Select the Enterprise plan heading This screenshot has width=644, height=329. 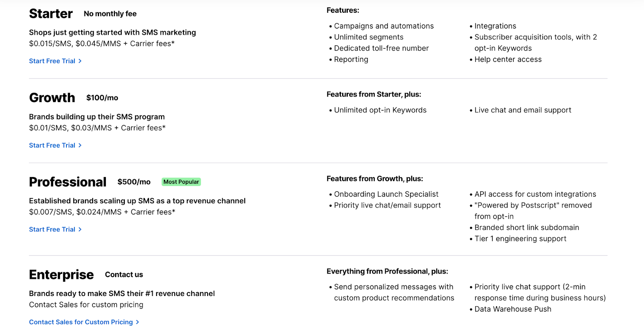pos(61,275)
